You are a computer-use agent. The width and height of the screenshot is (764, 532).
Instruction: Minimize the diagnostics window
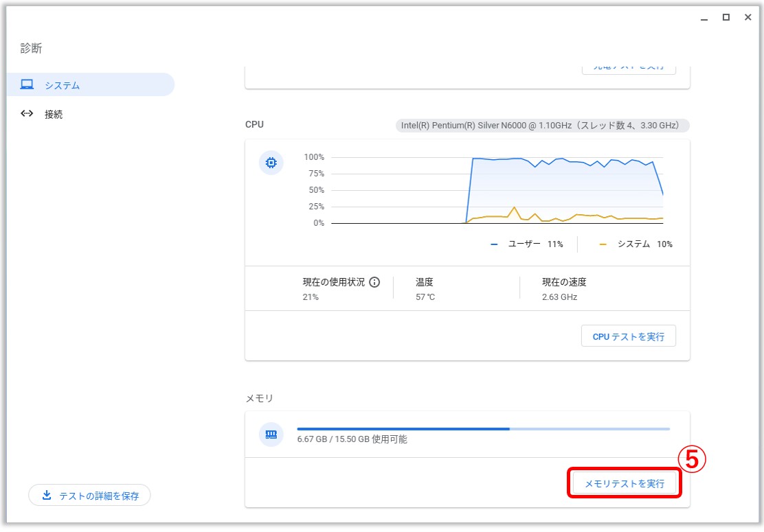tap(704, 18)
